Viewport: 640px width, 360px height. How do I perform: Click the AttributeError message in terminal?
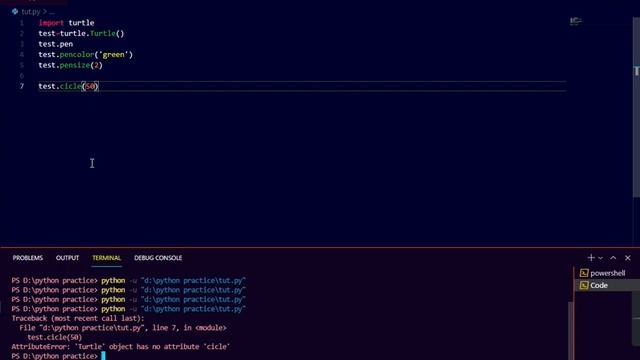121,347
